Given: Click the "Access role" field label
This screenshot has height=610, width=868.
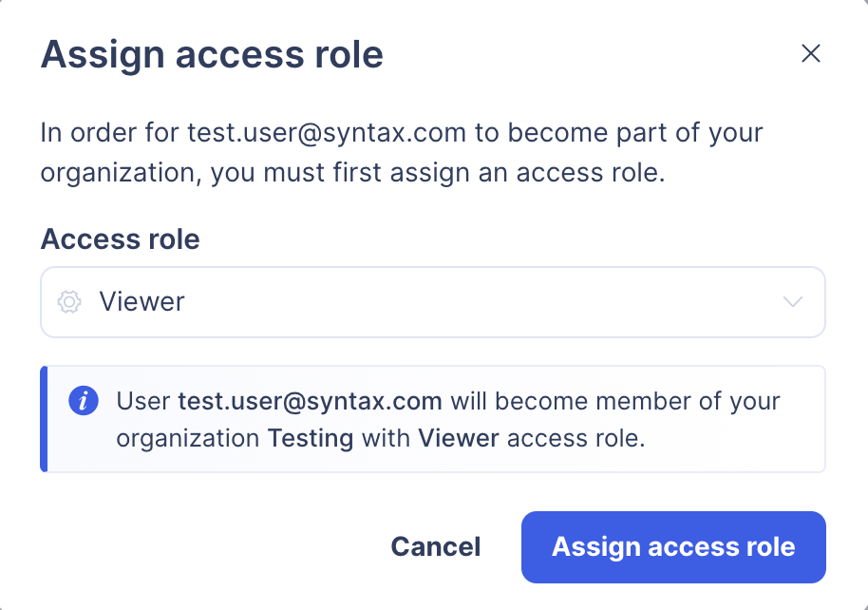Looking at the screenshot, I should point(120,239).
